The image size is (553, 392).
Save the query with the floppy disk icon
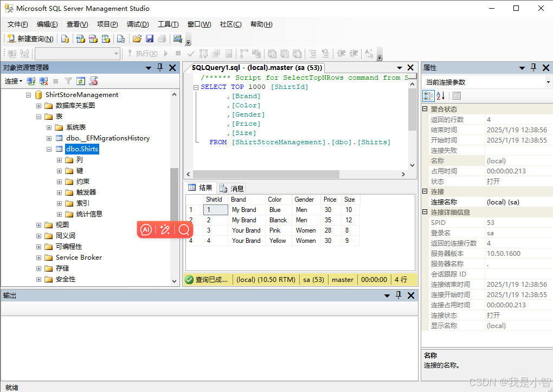150,38
